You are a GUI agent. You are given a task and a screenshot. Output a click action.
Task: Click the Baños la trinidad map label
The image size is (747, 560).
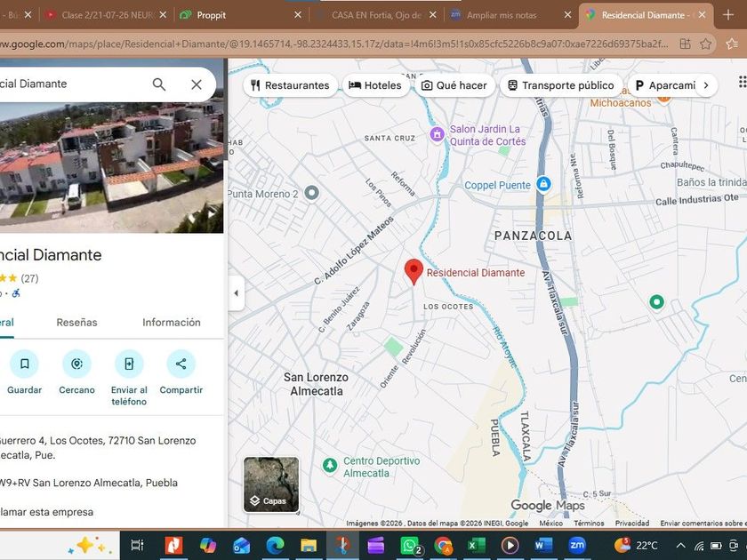click(711, 182)
